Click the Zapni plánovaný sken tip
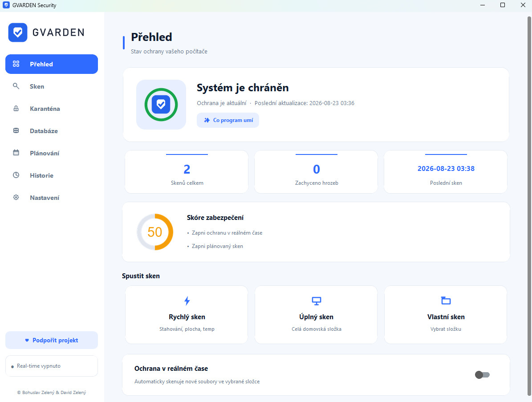 218,246
